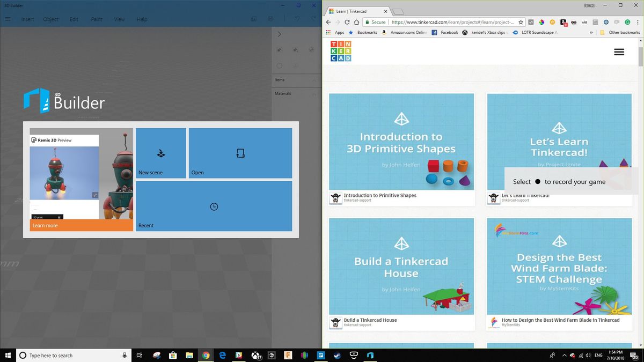Open Recent files in 3D Builder
The image size is (644, 362).
pyautogui.click(x=214, y=206)
